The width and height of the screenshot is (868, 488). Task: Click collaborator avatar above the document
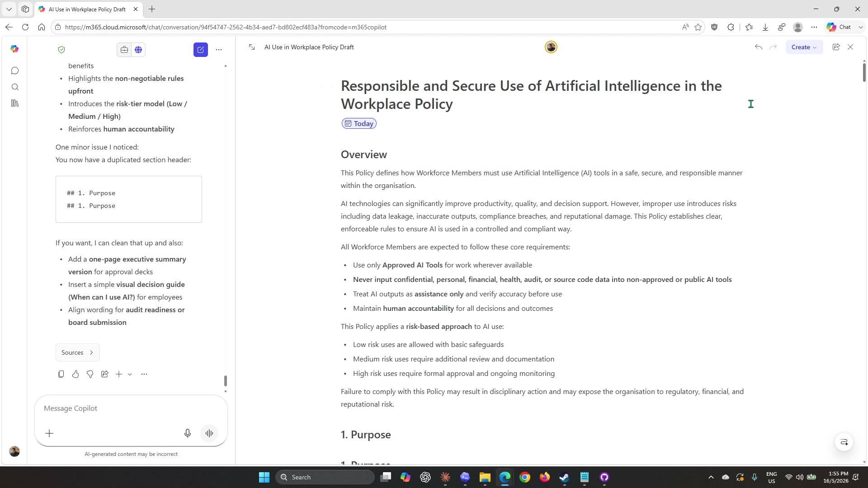pyautogui.click(x=551, y=47)
